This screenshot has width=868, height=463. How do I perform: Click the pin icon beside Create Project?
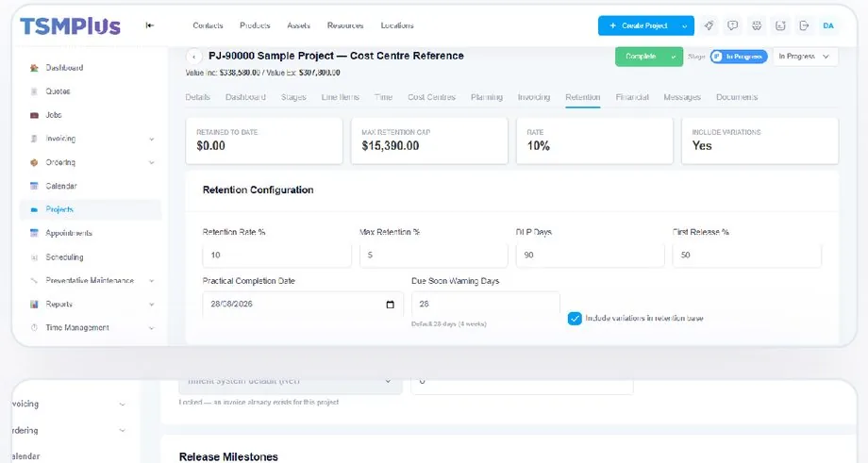(709, 25)
